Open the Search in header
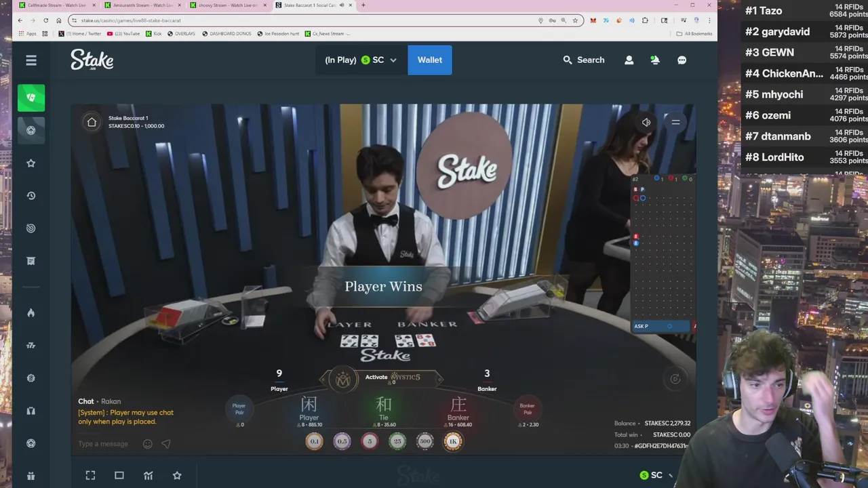 583,60
